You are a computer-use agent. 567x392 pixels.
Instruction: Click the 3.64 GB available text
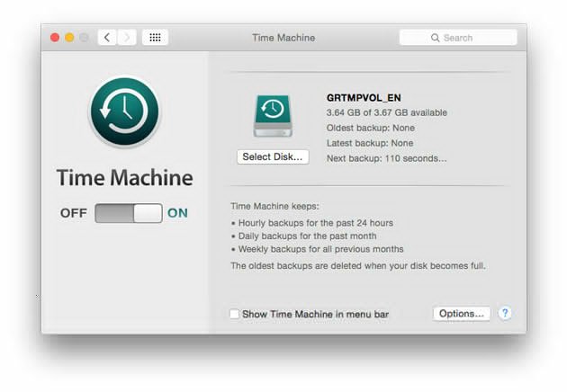pos(387,112)
